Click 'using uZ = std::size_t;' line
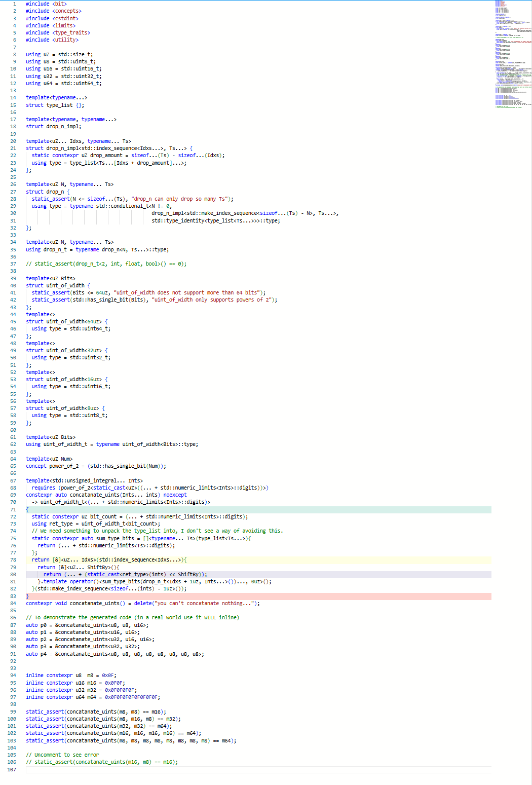The image size is (532, 785). pos(59,55)
